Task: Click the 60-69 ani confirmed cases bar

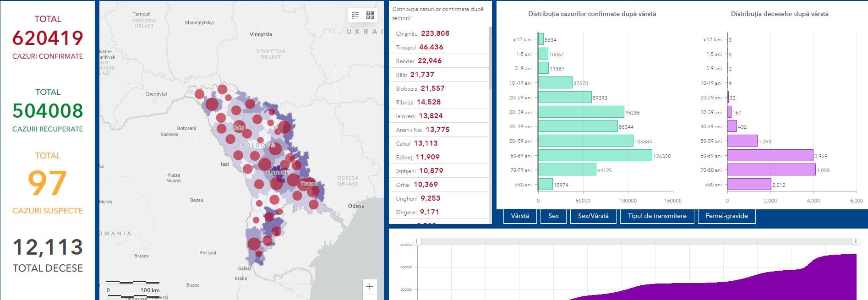Action: pos(595,156)
